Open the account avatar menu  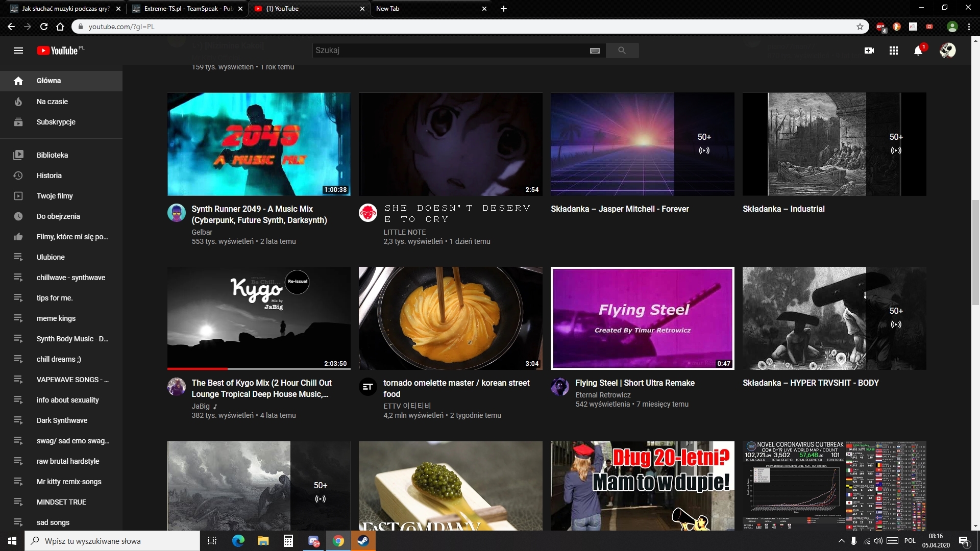(948, 51)
